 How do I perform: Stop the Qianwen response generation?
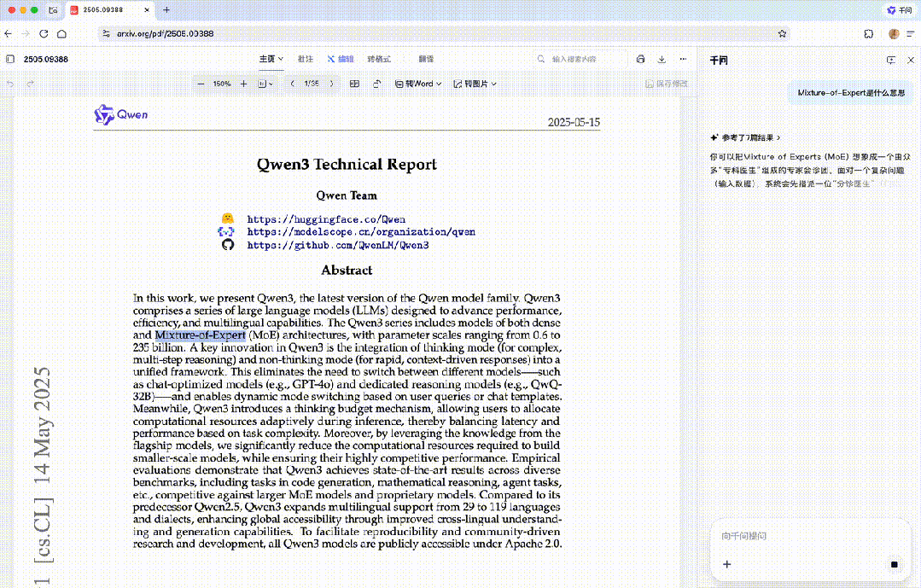(x=894, y=564)
